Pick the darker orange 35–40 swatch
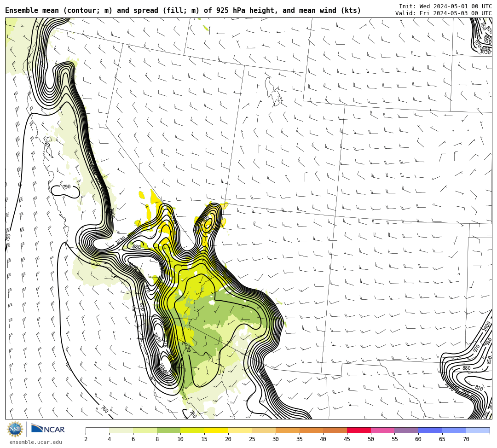497x448 pixels. click(x=311, y=430)
